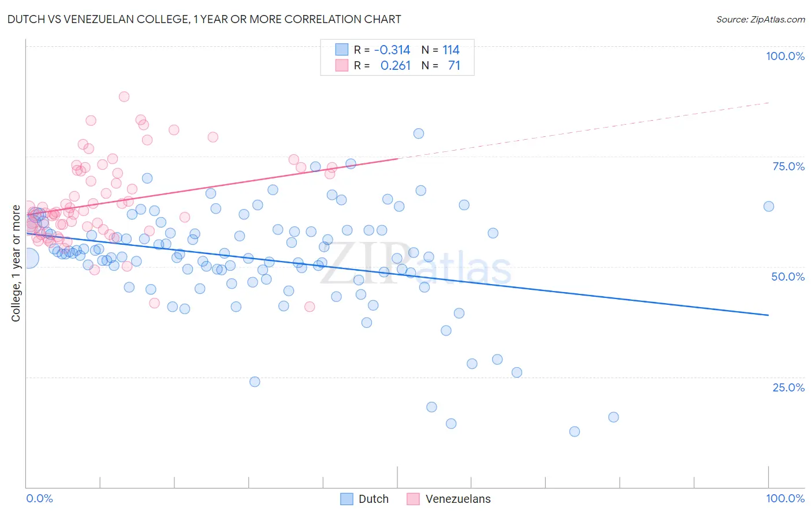Click the Venezuelans legend color swatch

click(x=413, y=499)
